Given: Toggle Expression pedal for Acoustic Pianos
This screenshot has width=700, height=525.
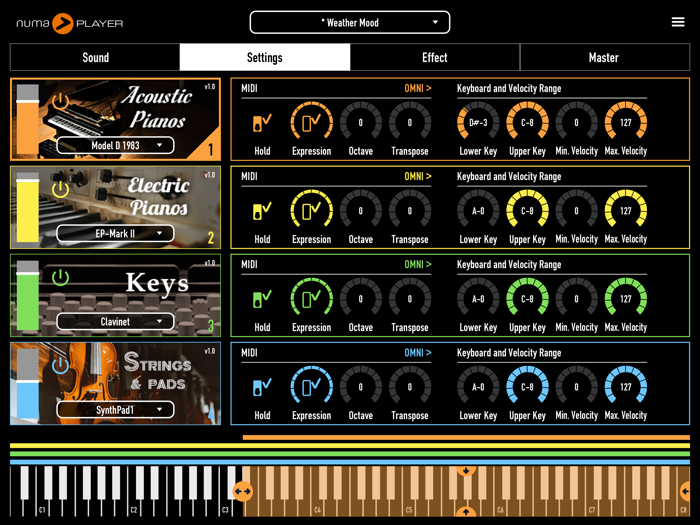Looking at the screenshot, I should pyautogui.click(x=312, y=122).
